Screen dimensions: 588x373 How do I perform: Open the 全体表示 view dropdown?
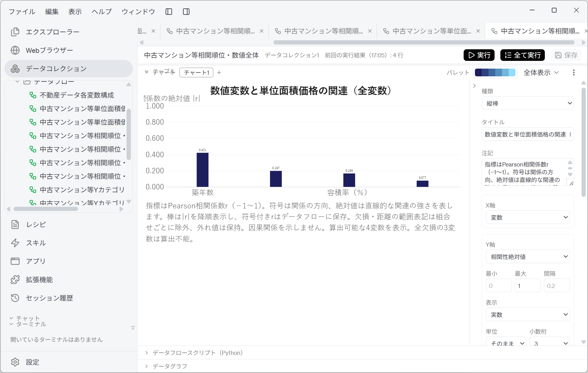coord(541,72)
